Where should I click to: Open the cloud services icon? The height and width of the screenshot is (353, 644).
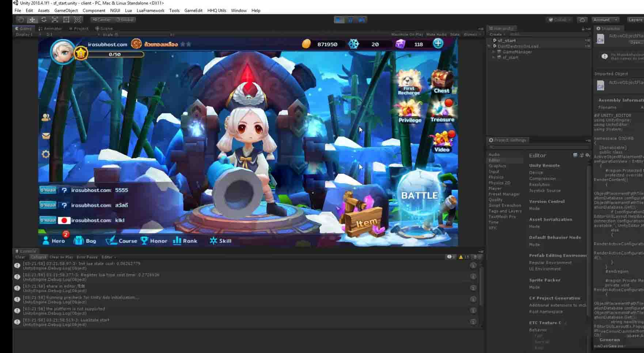pos(582,20)
